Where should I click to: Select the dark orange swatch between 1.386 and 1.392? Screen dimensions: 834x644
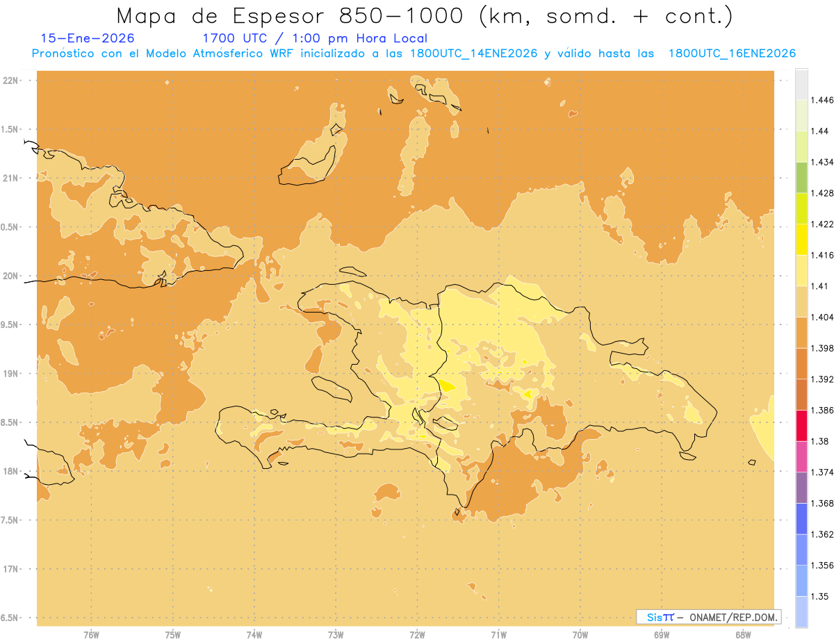[x=801, y=395]
